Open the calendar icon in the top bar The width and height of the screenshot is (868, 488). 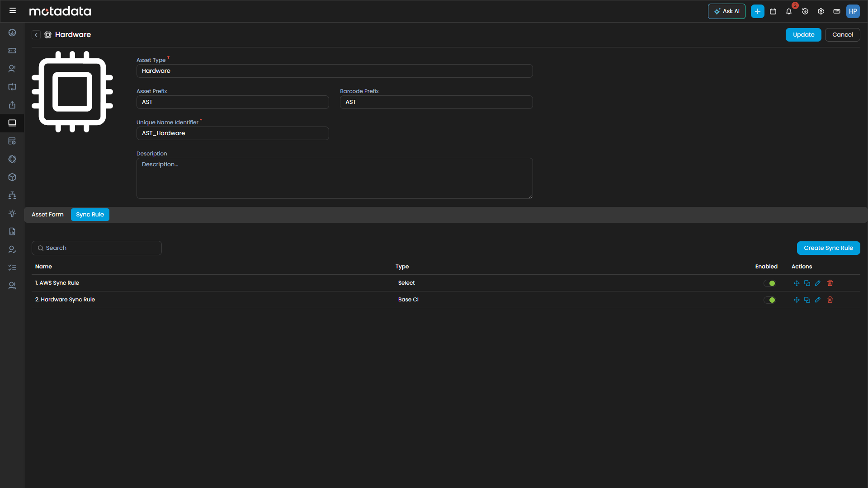point(773,12)
